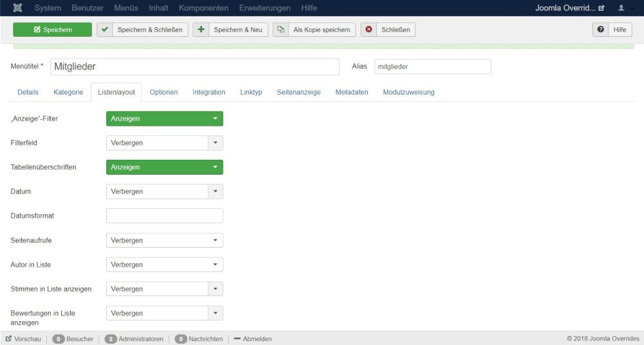
Task: Click the Speichern & Schließen checkmark icon
Action: (105, 29)
